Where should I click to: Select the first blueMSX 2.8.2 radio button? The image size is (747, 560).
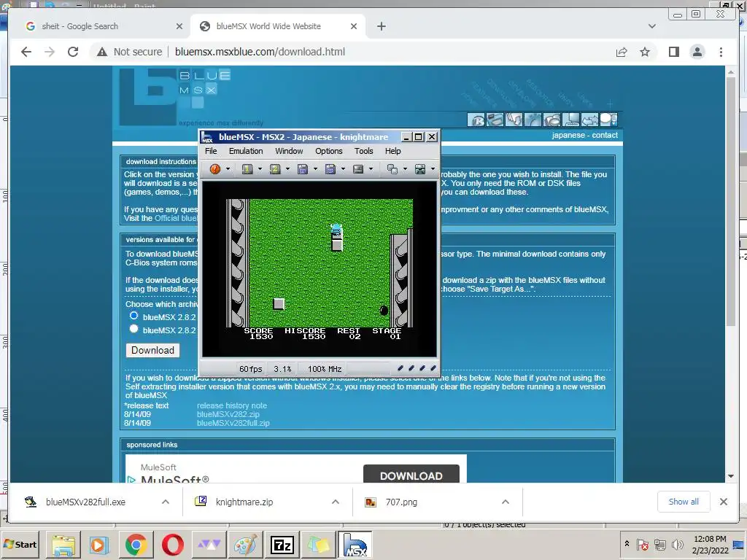click(x=134, y=316)
